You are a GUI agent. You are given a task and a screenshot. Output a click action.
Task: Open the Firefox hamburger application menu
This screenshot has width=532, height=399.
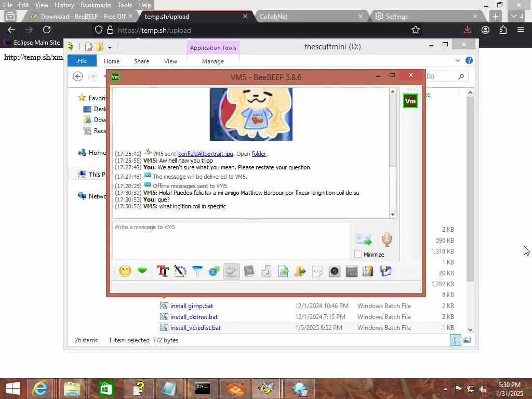pyautogui.click(x=521, y=30)
